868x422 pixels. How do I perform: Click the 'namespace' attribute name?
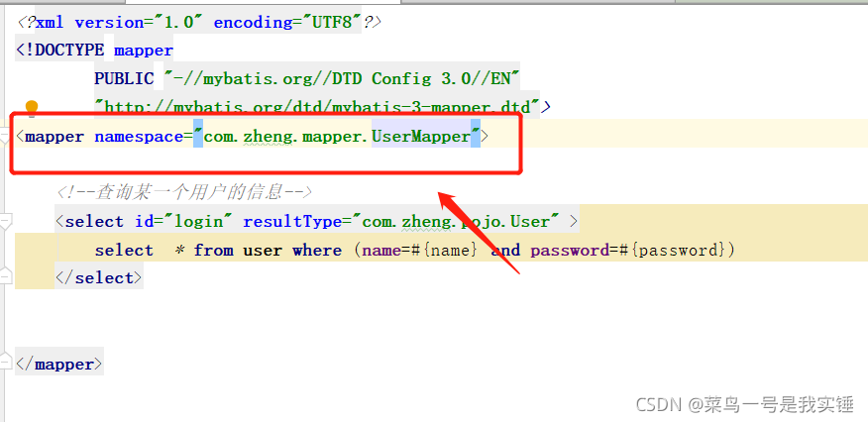click(139, 136)
